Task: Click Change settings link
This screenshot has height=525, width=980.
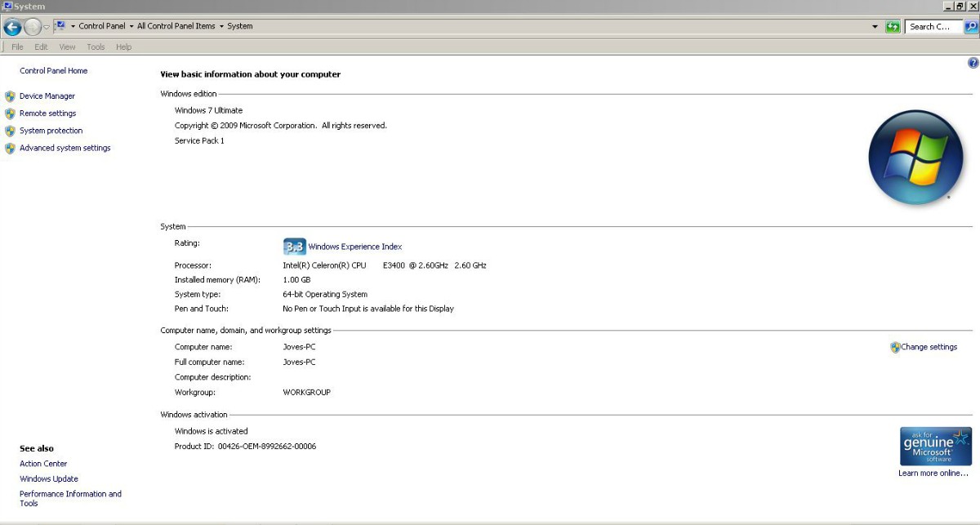Action: [x=929, y=347]
